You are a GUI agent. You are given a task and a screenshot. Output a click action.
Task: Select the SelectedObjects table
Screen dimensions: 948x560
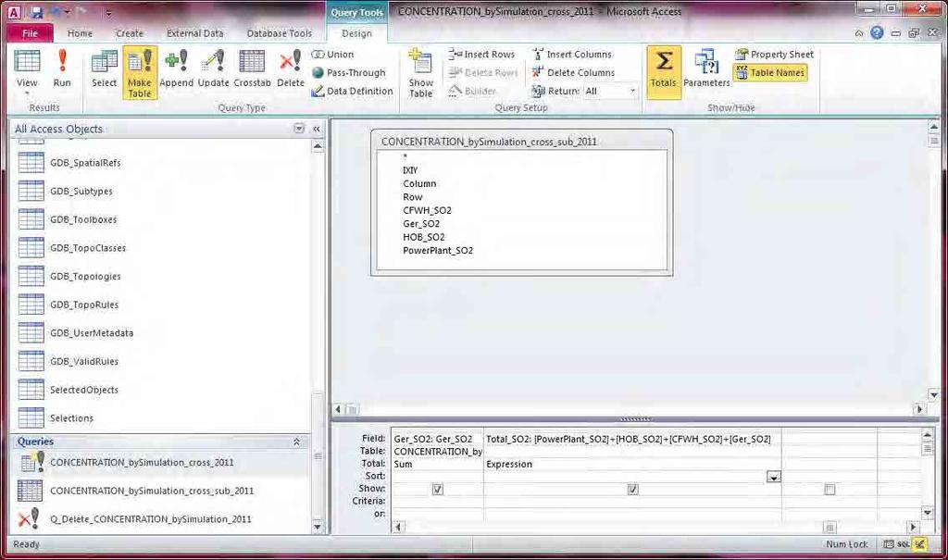point(84,390)
